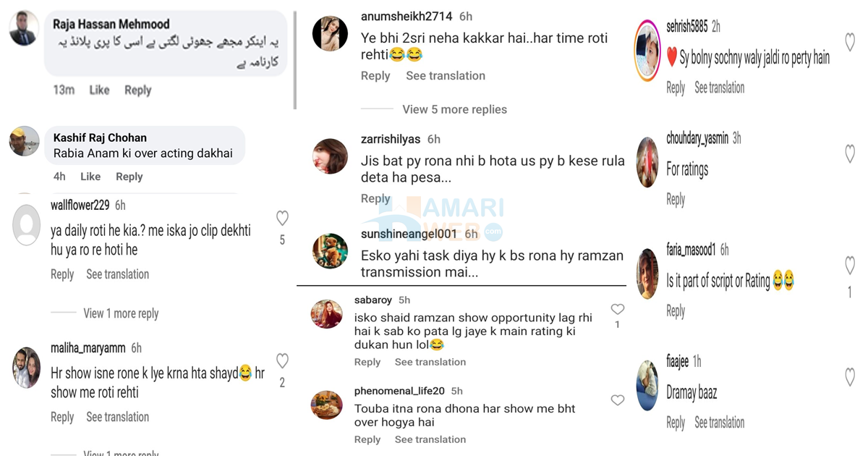
Task: Tap heart beside phenomenal_life20's comment
Action: [617, 400]
